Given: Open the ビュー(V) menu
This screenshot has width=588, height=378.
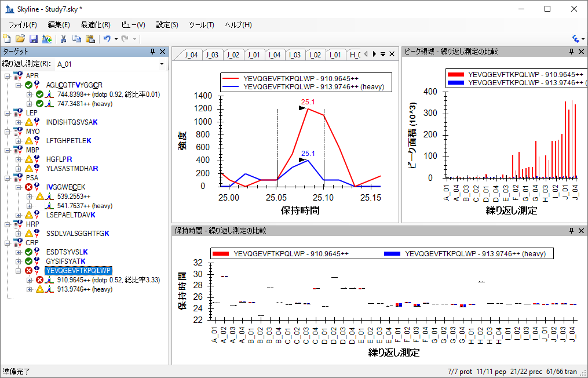Looking at the screenshot, I should (x=133, y=25).
